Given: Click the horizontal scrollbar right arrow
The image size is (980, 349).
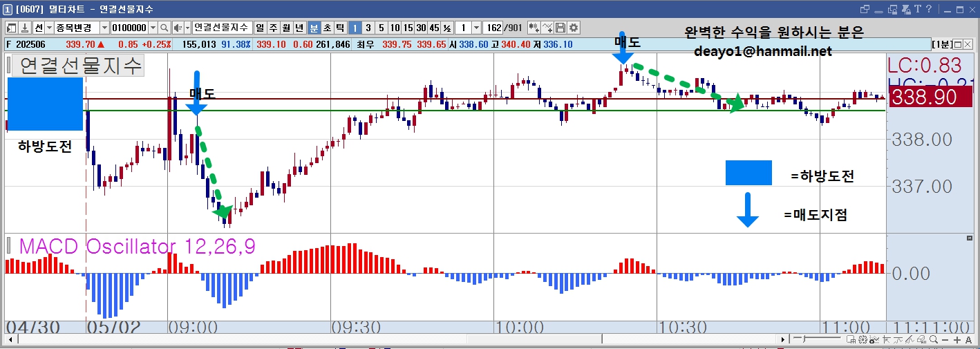Looking at the screenshot, I should 783,340.
